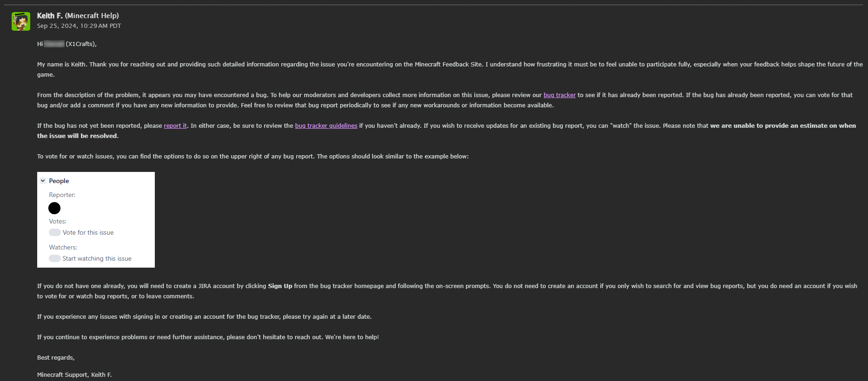Click the 'Minecraft Support, Keith F.' signature
The height and width of the screenshot is (381, 868).
point(74,375)
